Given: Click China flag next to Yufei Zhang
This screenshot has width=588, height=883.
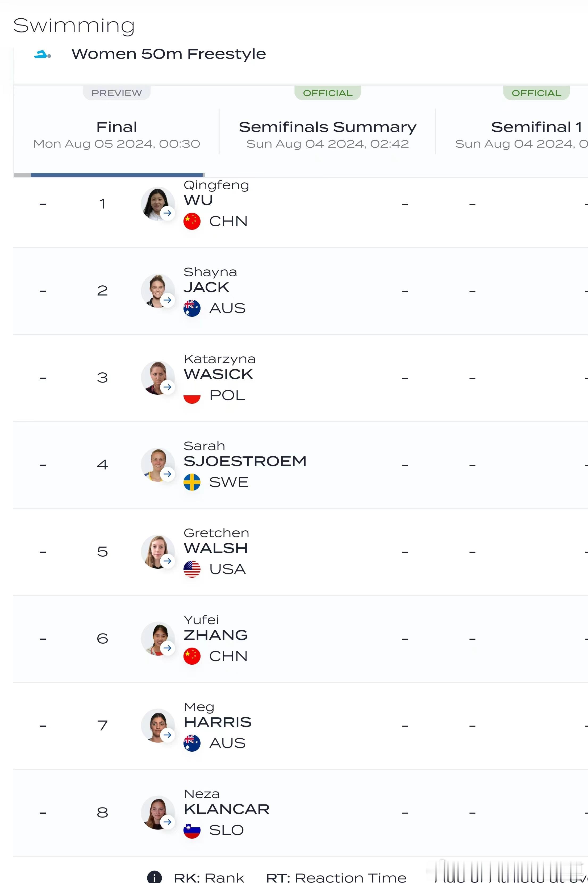Looking at the screenshot, I should (192, 656).
